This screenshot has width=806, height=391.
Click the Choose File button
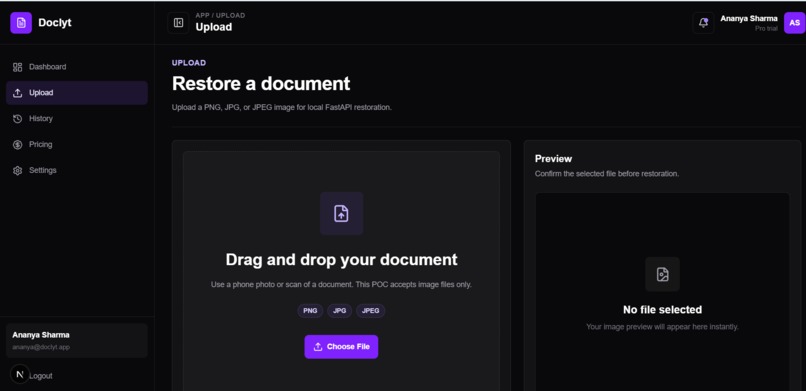pos(341,347)
